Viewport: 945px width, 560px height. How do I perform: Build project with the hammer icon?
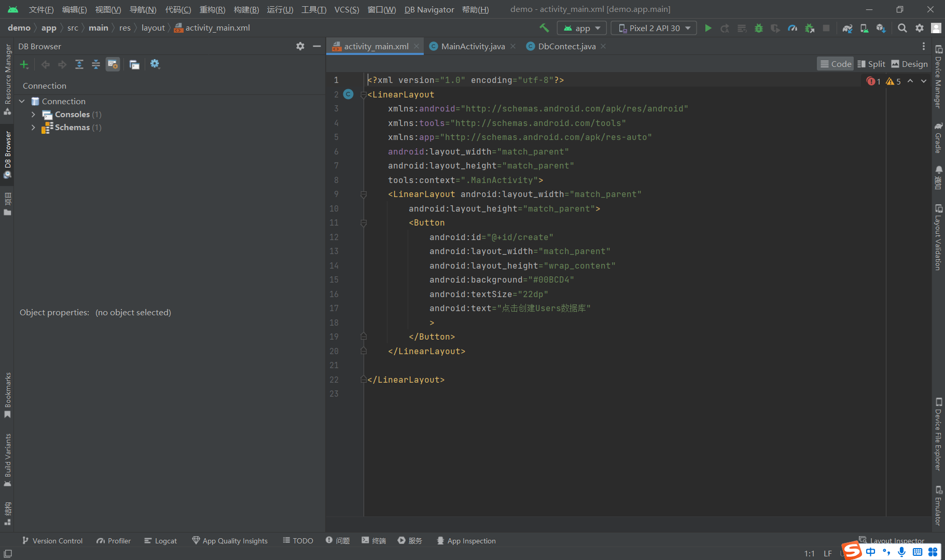544,28
